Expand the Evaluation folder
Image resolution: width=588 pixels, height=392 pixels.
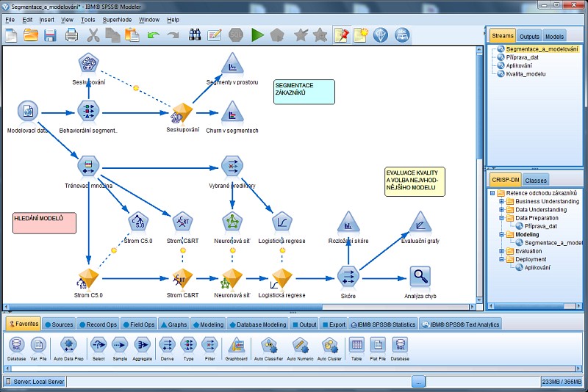click(501, 251)
